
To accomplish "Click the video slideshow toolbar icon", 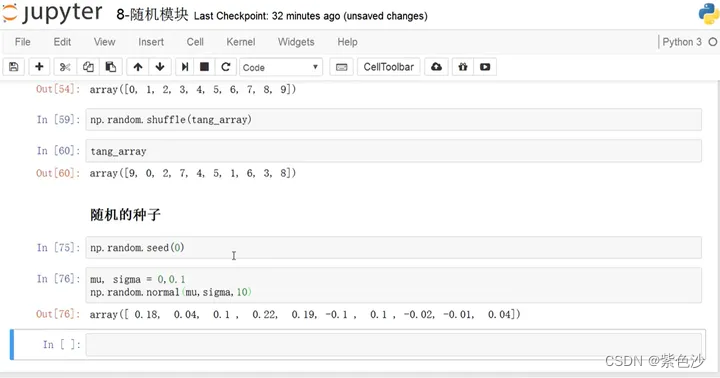I will click(x=485, y=67).
